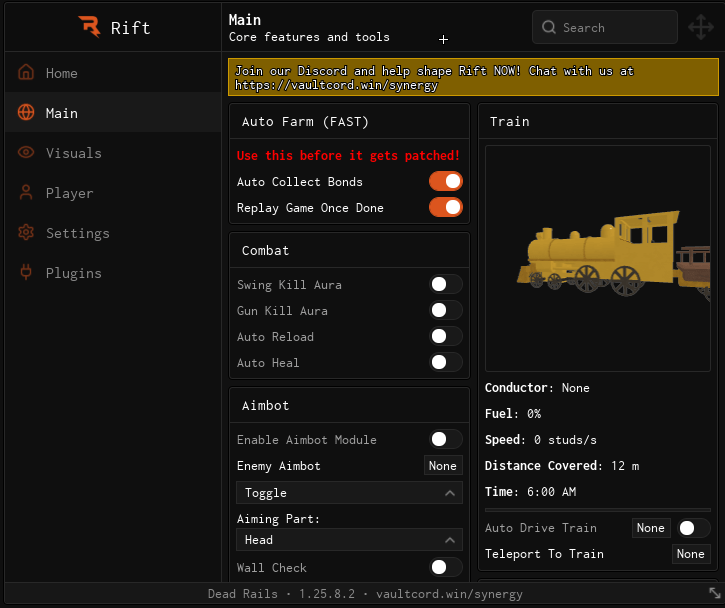Click Teleport To Train
Image resolution: width=725 pixels, height=608 pixels.
click(544, 554)
